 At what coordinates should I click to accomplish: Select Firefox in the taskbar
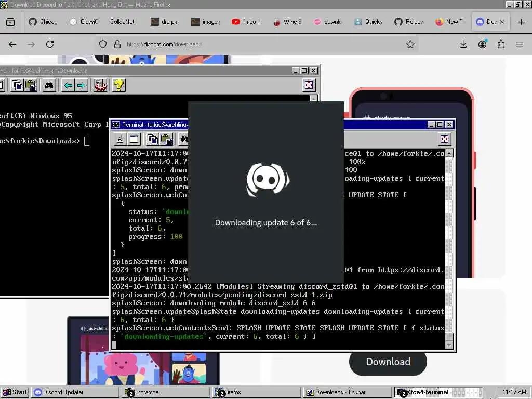pos(257,392)
